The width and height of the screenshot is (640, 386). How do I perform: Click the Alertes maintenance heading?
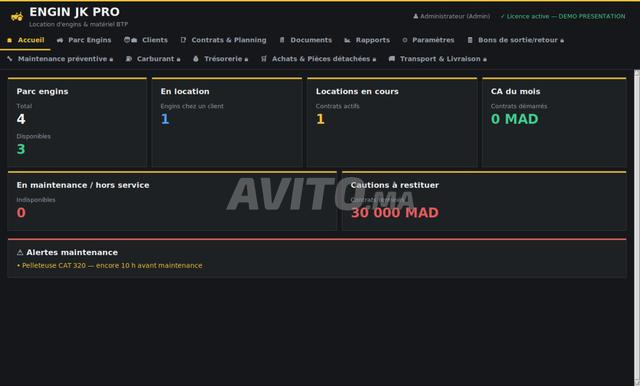click(72, 253)
